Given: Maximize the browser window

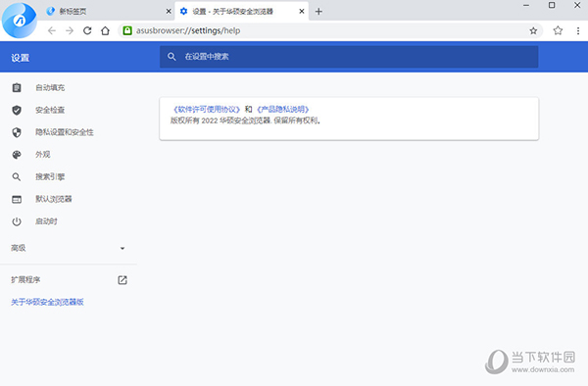Looking at the screenshot, I should pos(552,5).
